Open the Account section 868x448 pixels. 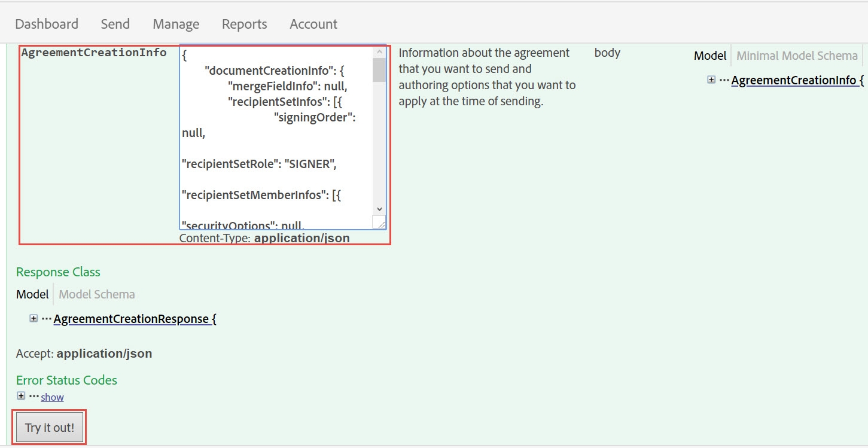click(313, 24)
